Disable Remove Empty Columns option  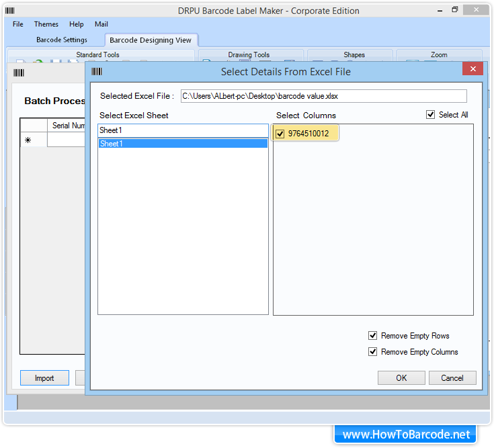(373, 352)
